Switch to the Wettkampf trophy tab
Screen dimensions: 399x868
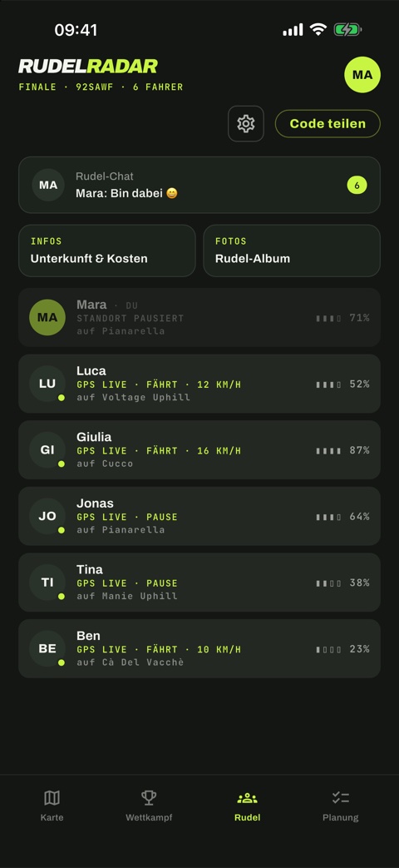[x=149, y=806]
